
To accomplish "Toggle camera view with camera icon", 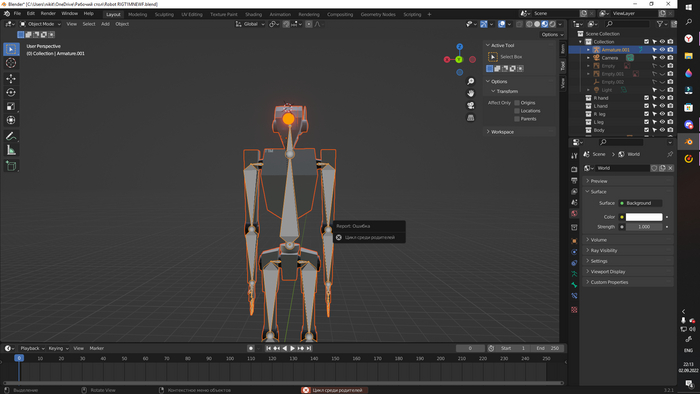I will (471, 105).
